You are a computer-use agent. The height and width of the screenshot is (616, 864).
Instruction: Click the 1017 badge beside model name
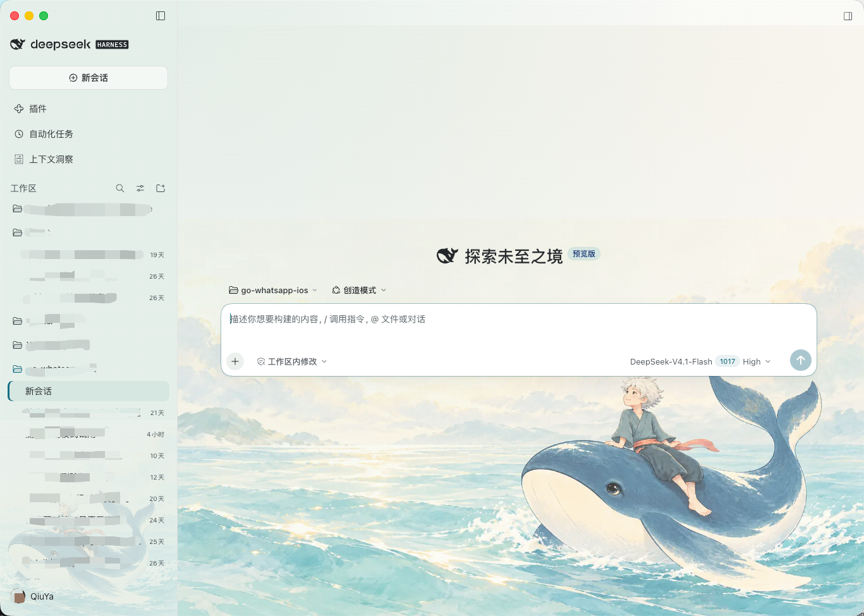(x=727, y=361)
